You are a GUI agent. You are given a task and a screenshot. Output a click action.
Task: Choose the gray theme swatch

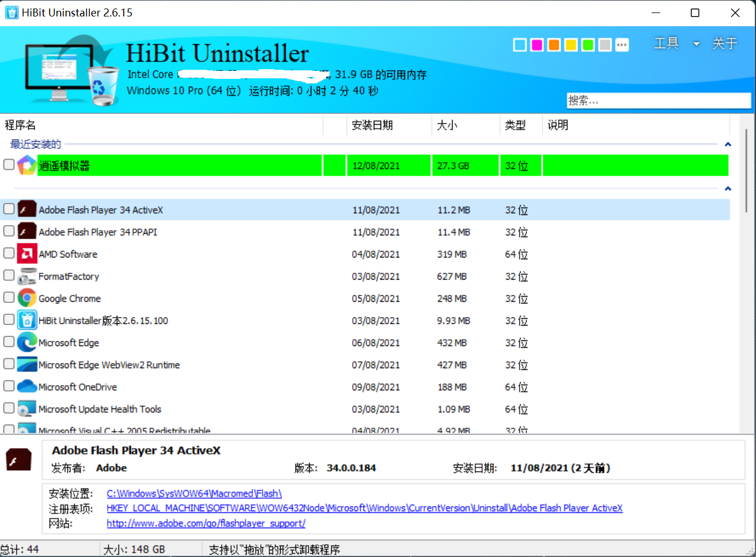pos(605,45)
